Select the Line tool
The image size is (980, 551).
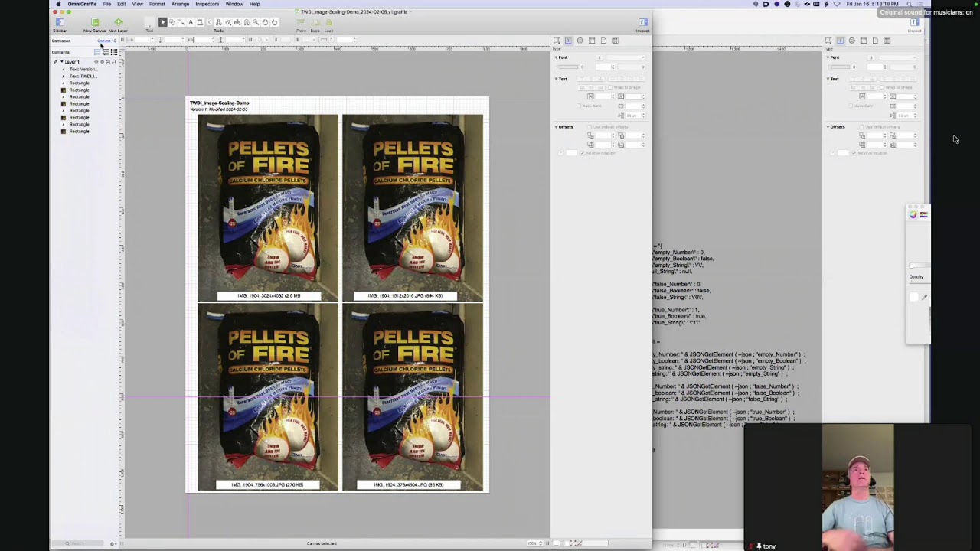pyautogui.click(x=181, y=22)
